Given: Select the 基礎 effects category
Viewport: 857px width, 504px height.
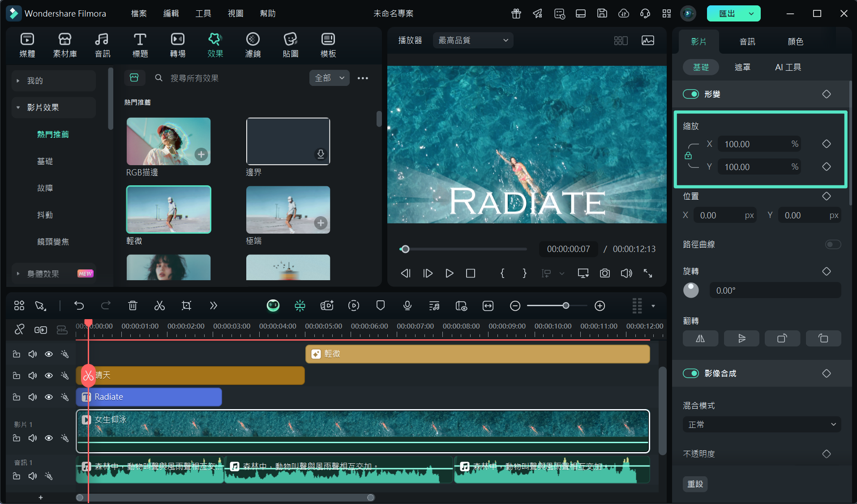Looking at the screenshot, I should (x=45, y=161).
